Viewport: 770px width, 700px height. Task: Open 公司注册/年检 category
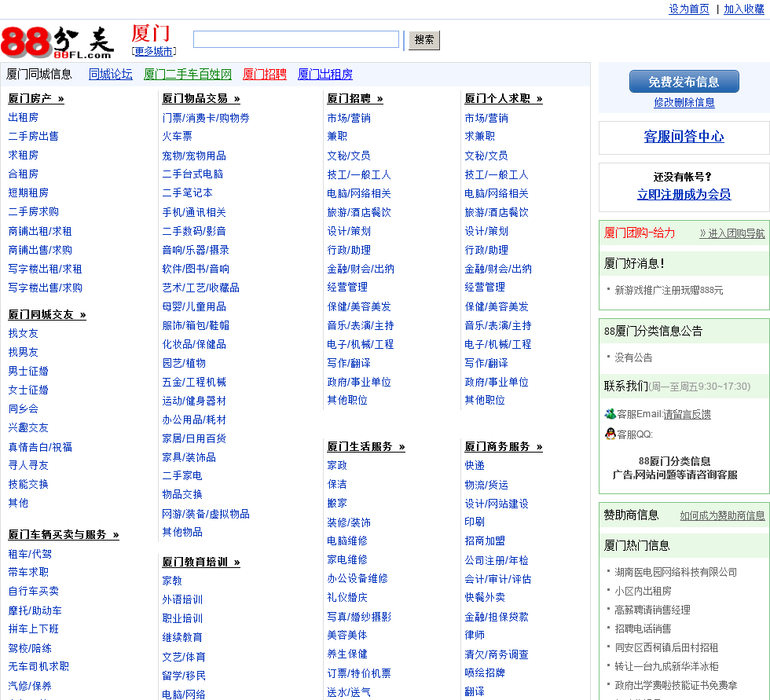[x=497, y=561]
